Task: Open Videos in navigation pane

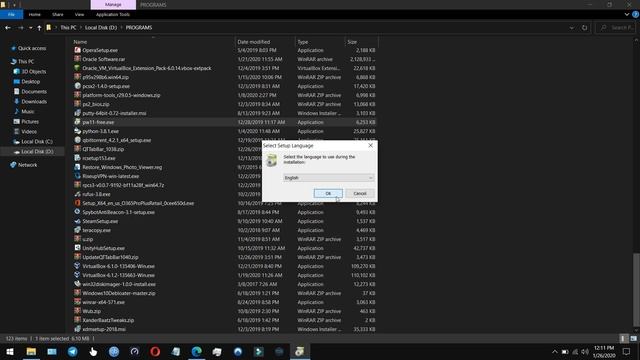Action: (29, 131)
